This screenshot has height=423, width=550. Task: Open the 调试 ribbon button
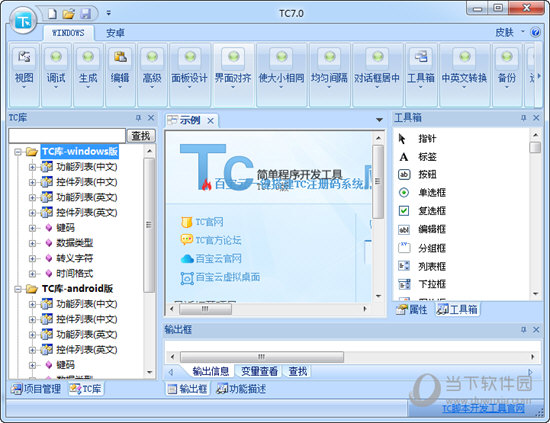(x=56, y=75)
